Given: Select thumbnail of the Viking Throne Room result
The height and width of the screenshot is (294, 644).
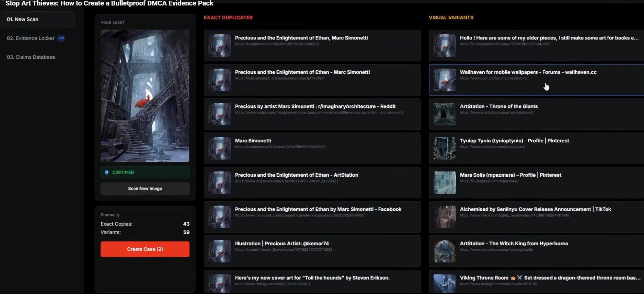Looking at the screenshot, I should tap(445, 283).
